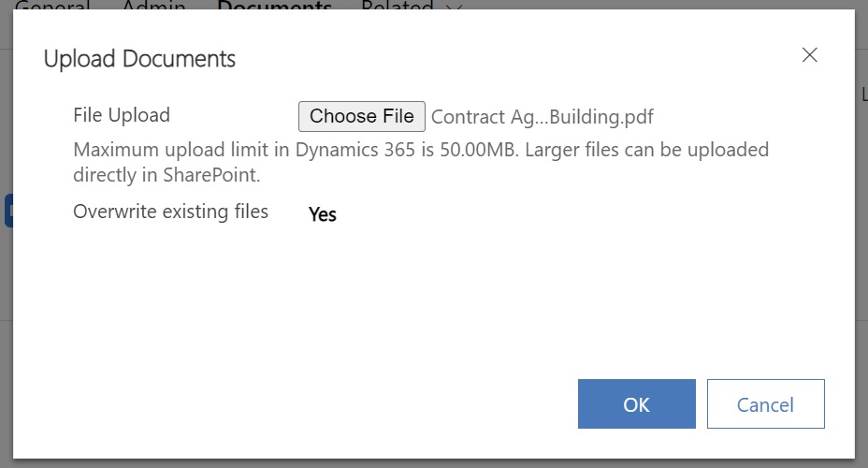This screenshot has height=468, width=868.
Task: Cancel the document upload
Action: pyautogui.click(x=766, y=403)
